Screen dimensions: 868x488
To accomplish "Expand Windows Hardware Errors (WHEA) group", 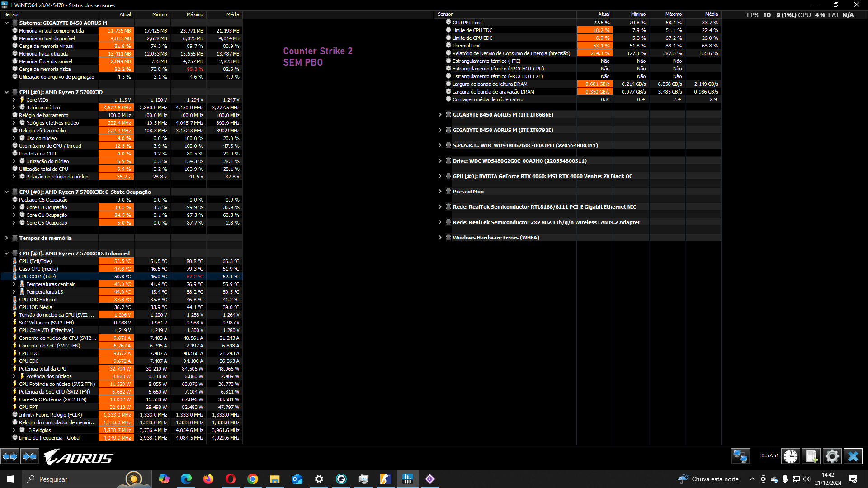I will tap(440, 238).
